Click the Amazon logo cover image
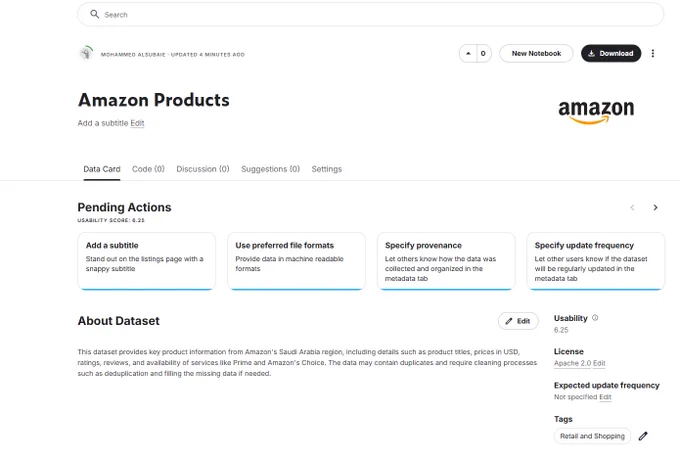This screenshot has width=680, height=460. (x=596, y=111)
